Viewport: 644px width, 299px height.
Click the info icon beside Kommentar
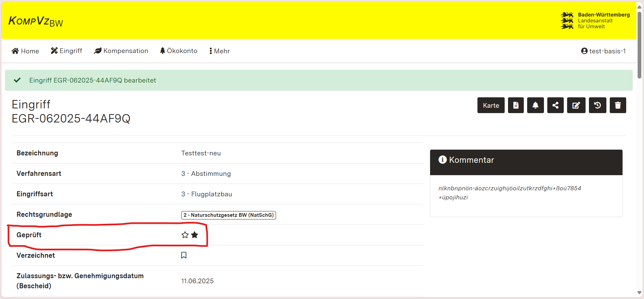point(442,160)
